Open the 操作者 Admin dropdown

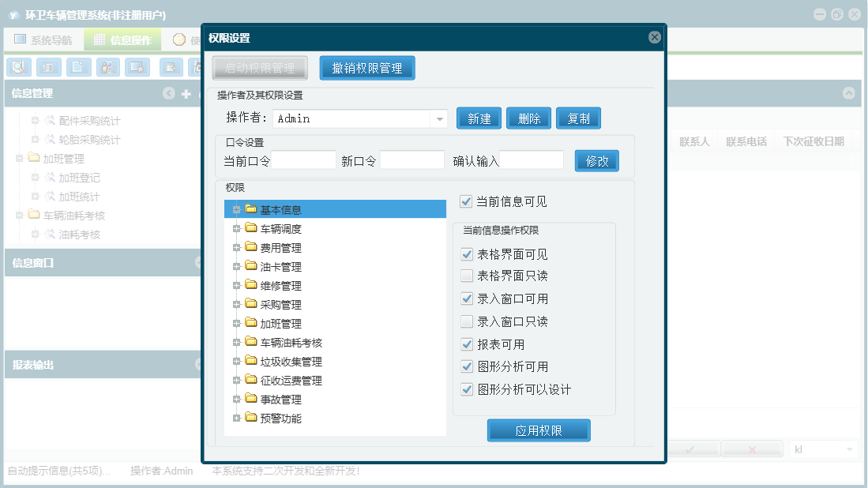439,119
